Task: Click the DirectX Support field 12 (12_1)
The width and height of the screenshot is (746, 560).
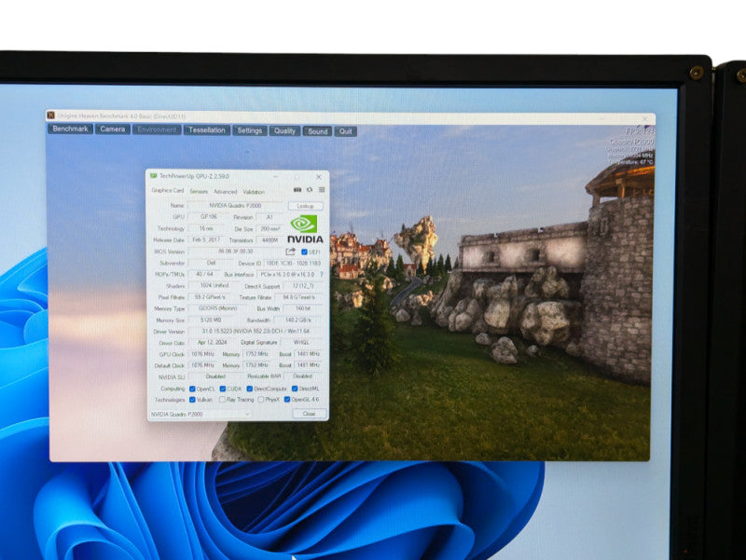Action: click(x=303, y=286)
